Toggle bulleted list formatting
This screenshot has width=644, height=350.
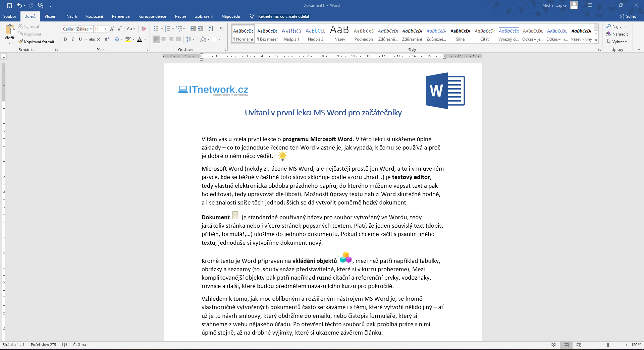pos(156,29)
